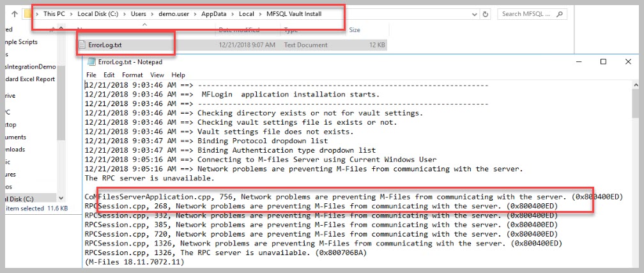Click the Notepad title bar icon
The image size is (644, 273).
[x=91, y=62]
